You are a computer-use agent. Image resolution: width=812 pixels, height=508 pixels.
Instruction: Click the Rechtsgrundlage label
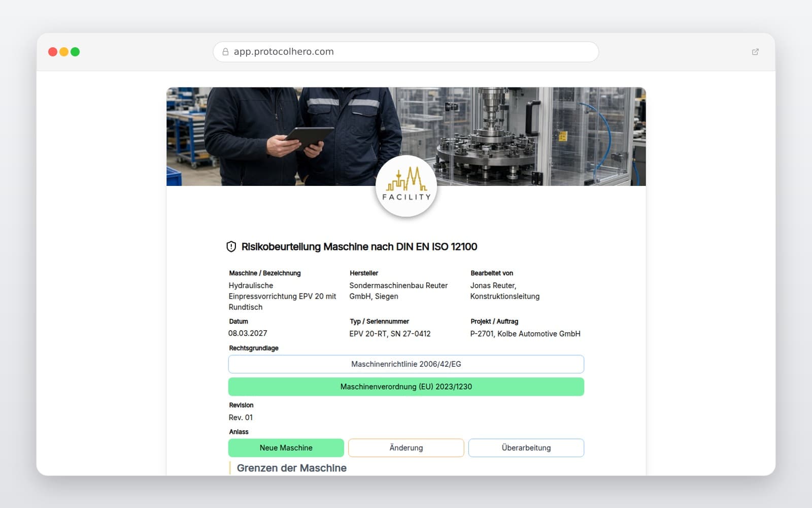[254, 348]
